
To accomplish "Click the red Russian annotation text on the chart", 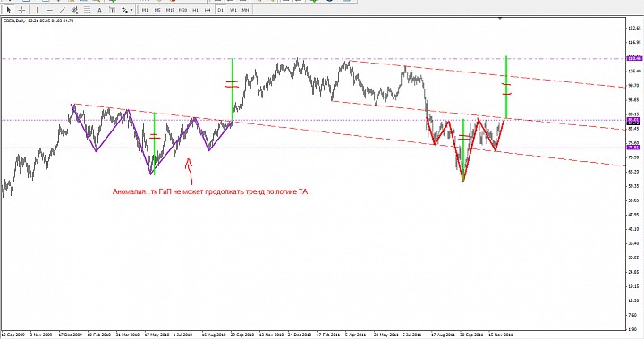I will point(210,191).
